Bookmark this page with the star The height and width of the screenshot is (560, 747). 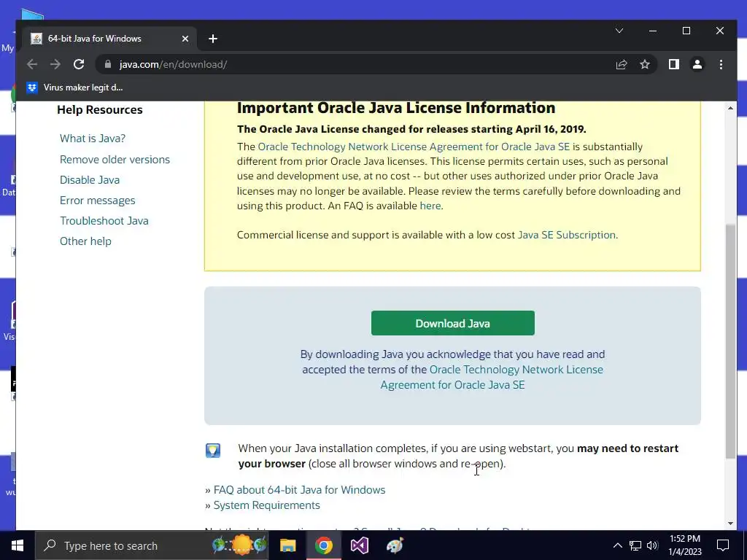click(x=645, y=64)
